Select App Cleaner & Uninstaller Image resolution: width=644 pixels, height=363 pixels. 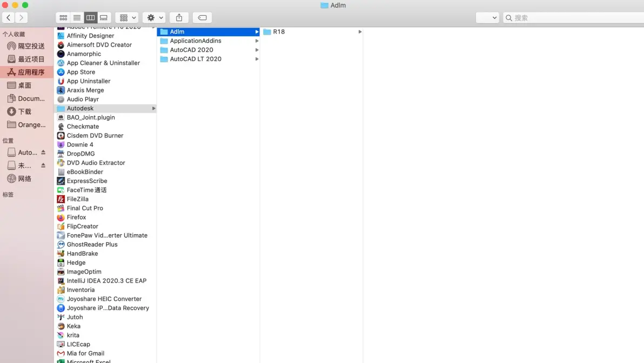point(105,63)
